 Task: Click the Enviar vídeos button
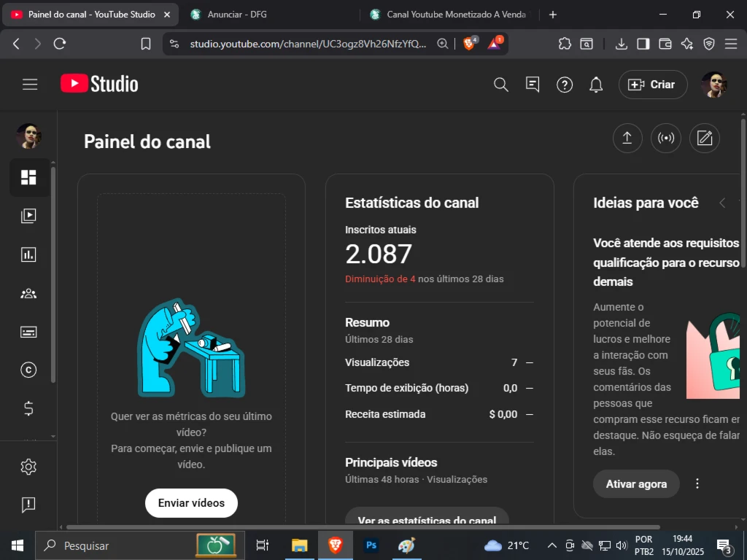[x=191, y=503]
